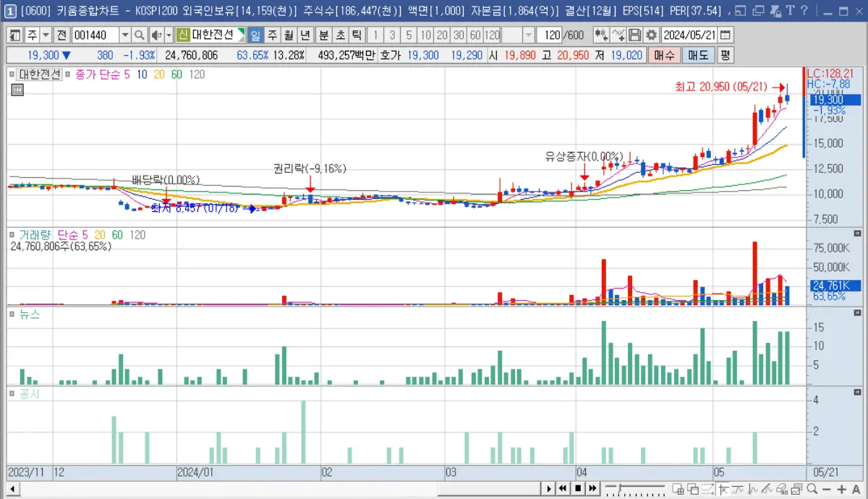
Task: Click the fast-forward button in bottom toolbar
Action: [x=593, y=488]
